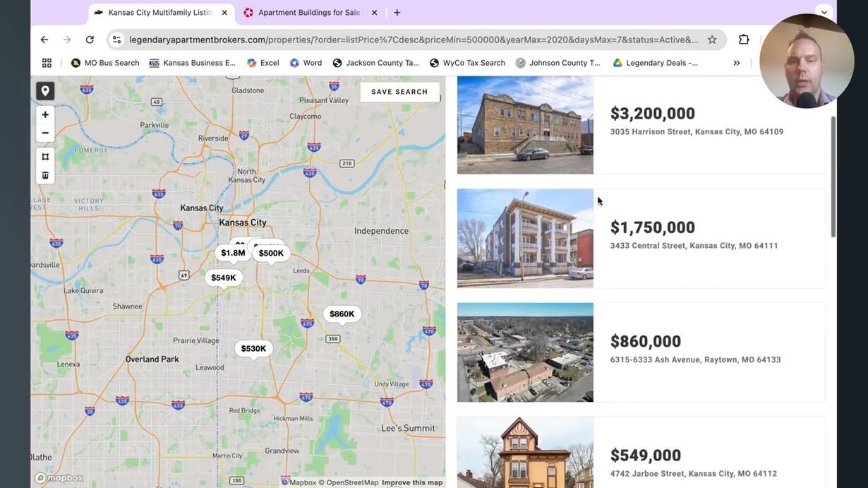Screen dimensions: 868x488
Task: Open the Ash Avenue Raytown listing photo
Action: click(x=525, y=352)
